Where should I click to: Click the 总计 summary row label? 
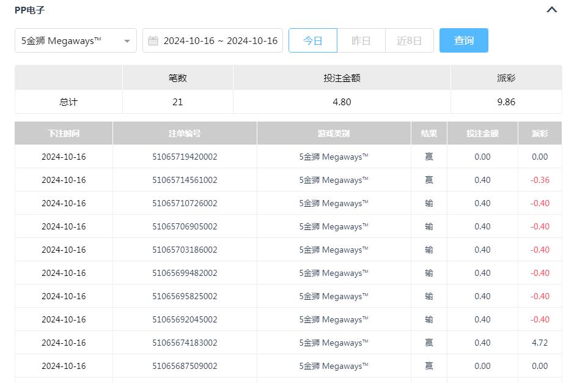(68, 102)
